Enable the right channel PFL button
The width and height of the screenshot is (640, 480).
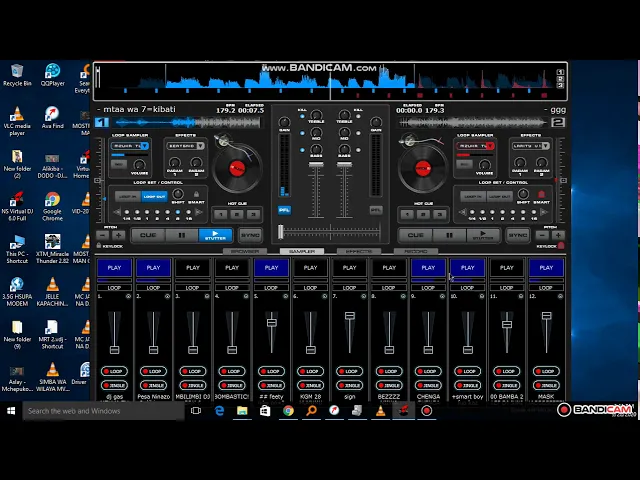click(376, 210)
